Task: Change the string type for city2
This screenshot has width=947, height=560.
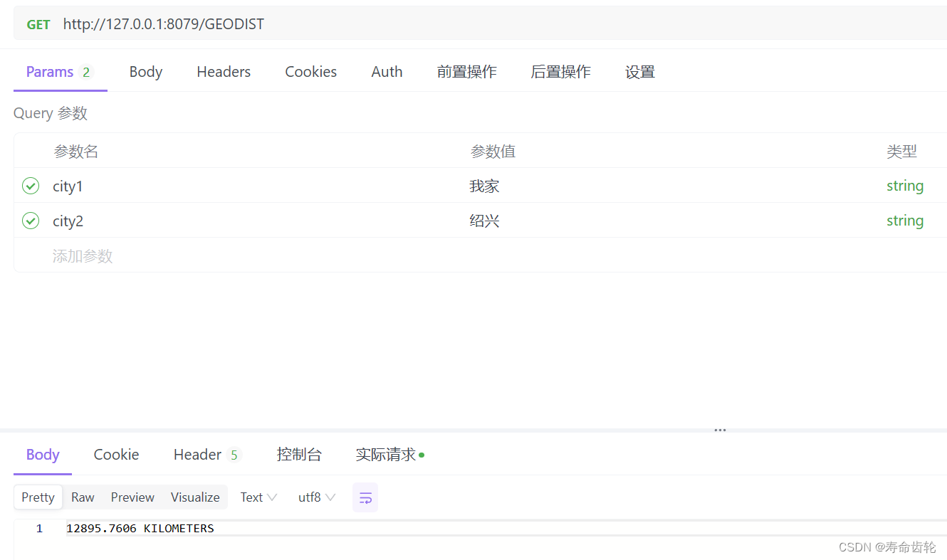Action: click(x=905, y=221)
